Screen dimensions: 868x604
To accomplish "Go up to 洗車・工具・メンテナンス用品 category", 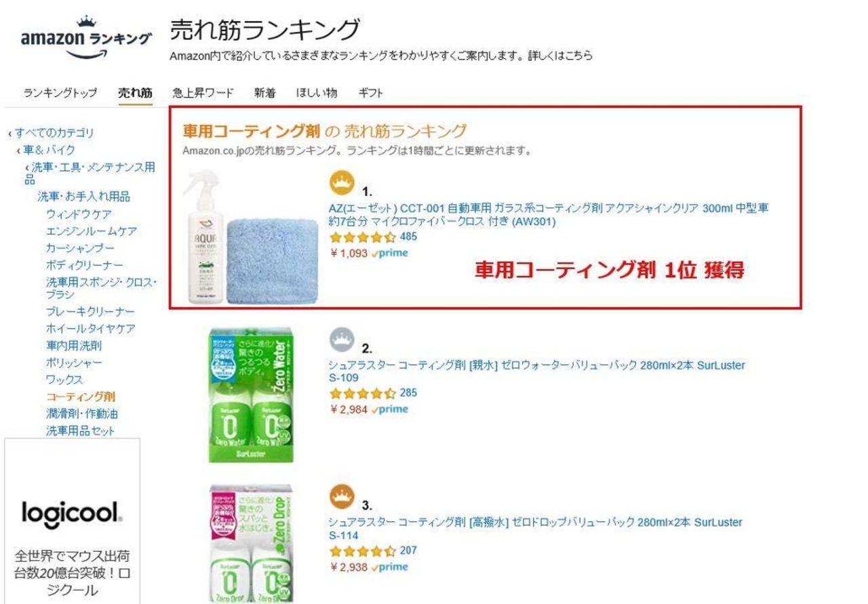I will click(x=90, y=173).
